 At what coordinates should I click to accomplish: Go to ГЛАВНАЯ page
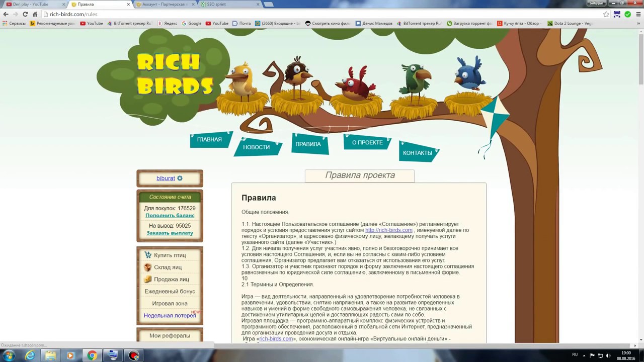[209, 140]
